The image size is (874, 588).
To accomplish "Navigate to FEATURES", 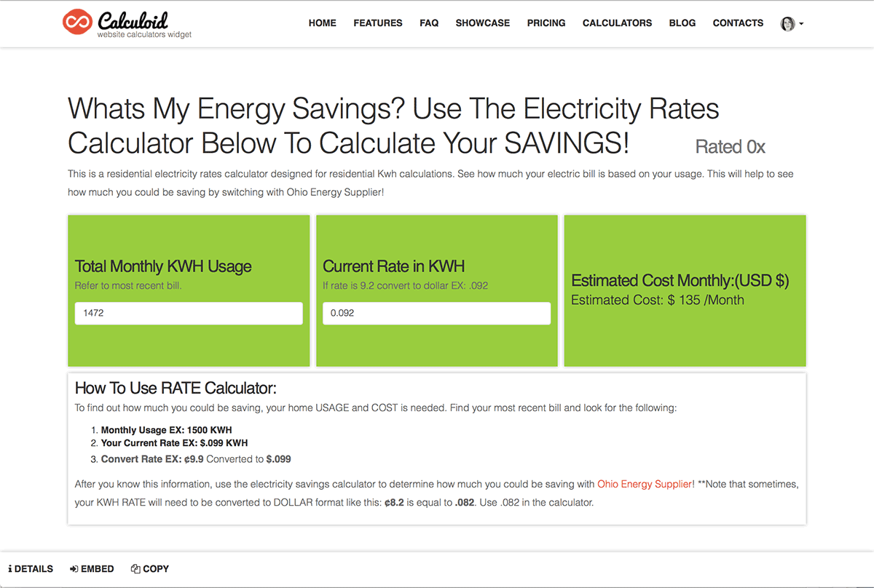I will pyautogui.click(x=377, y=23).
